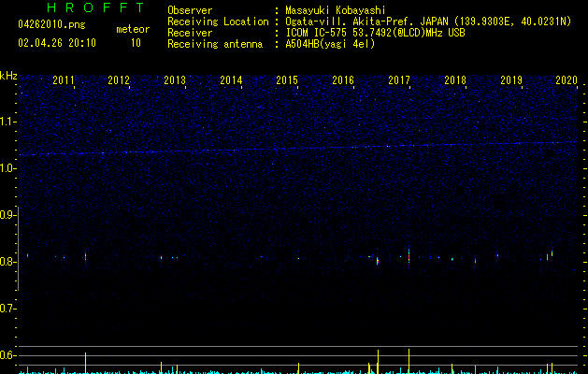
Task: Click the yellow level spike after 2011
Action: (x=85, y=363)
